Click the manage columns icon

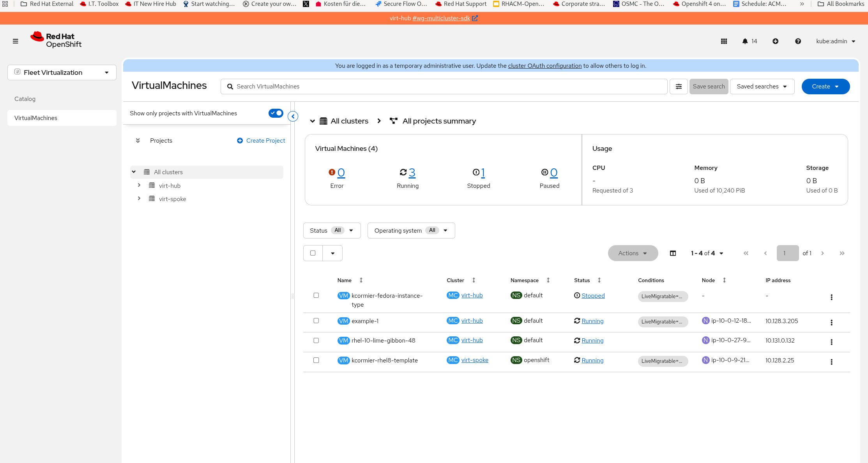click(673, 253)
